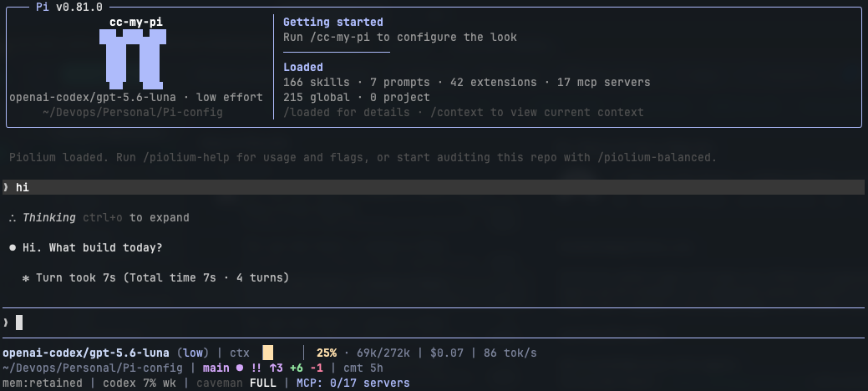Image resolution: width=868 pixels, height=391 pixels.
Task: Click the "Getting started" heading
Action: [x=333, y=23]
